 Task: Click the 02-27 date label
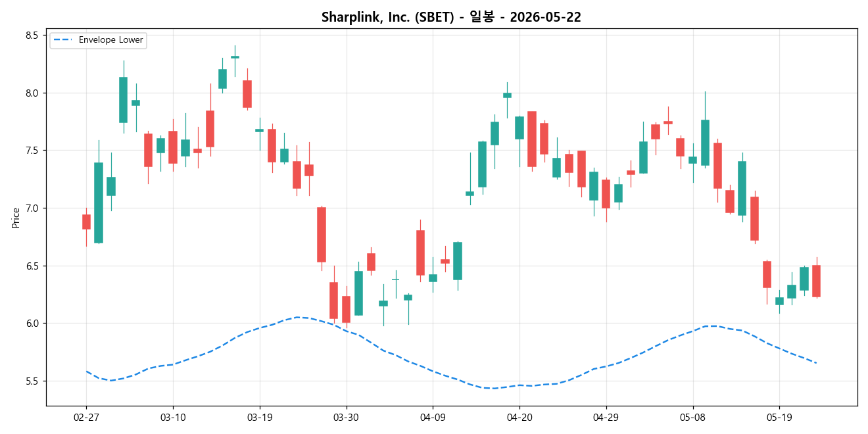click(86, 417)
